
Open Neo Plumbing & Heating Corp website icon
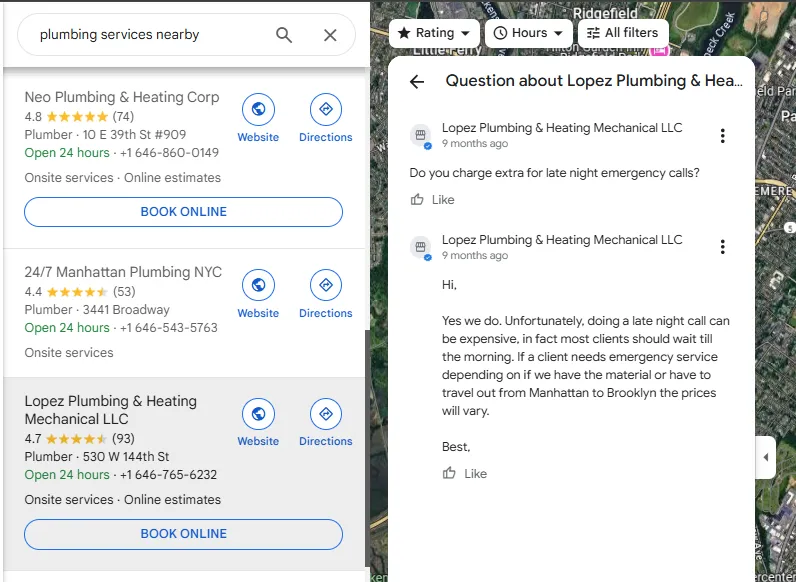pyautogui.click(x=258, y=109)
